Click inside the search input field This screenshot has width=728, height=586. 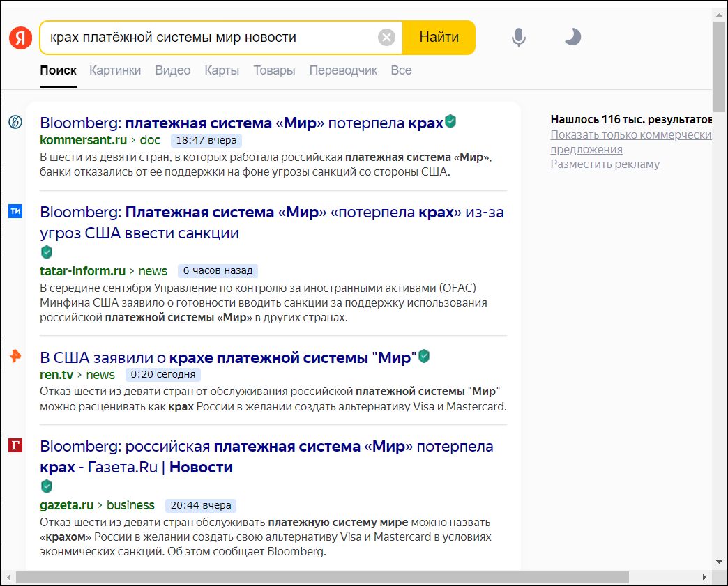pyautogui.click(x=209, y=38)
